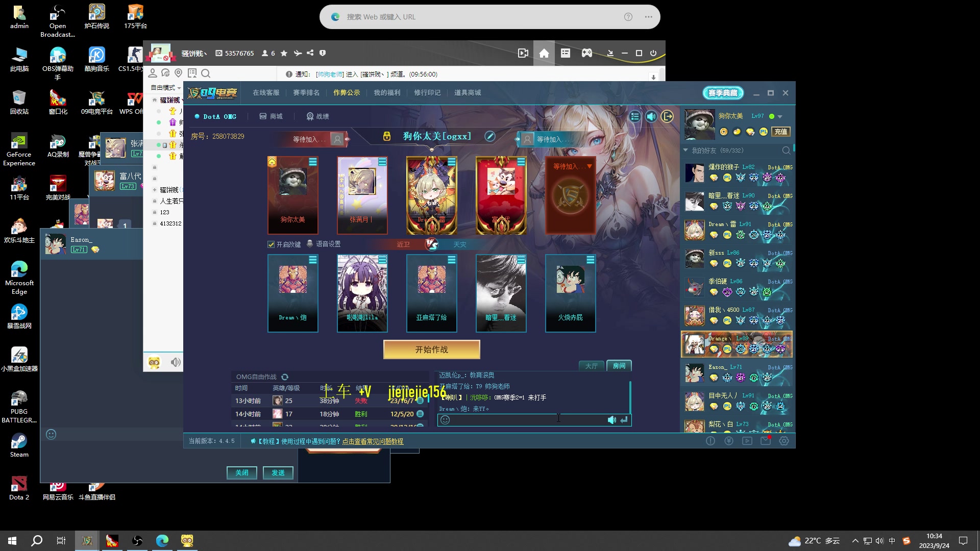Open Windows Start menu

(x=12, y=541)
